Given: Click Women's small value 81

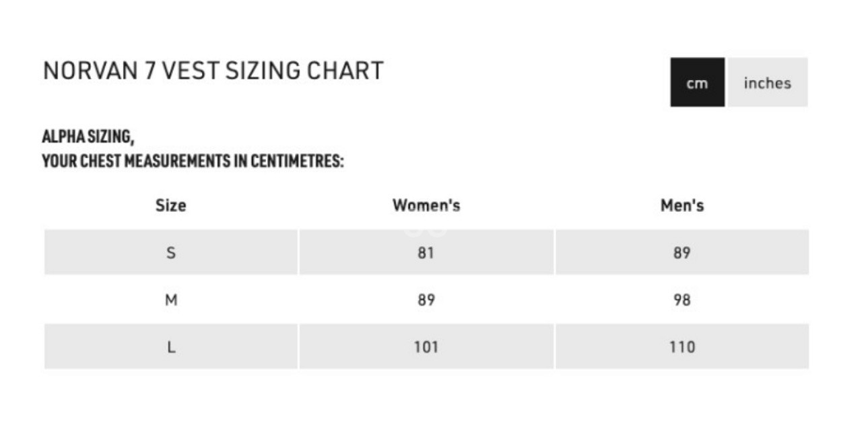Looking at the screenshot, I should (x=426, y=253).
